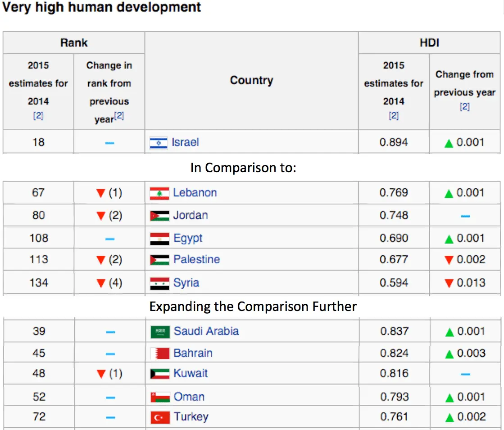
Task: Click superscript [2] in Change in rank header
Action: 119,116
